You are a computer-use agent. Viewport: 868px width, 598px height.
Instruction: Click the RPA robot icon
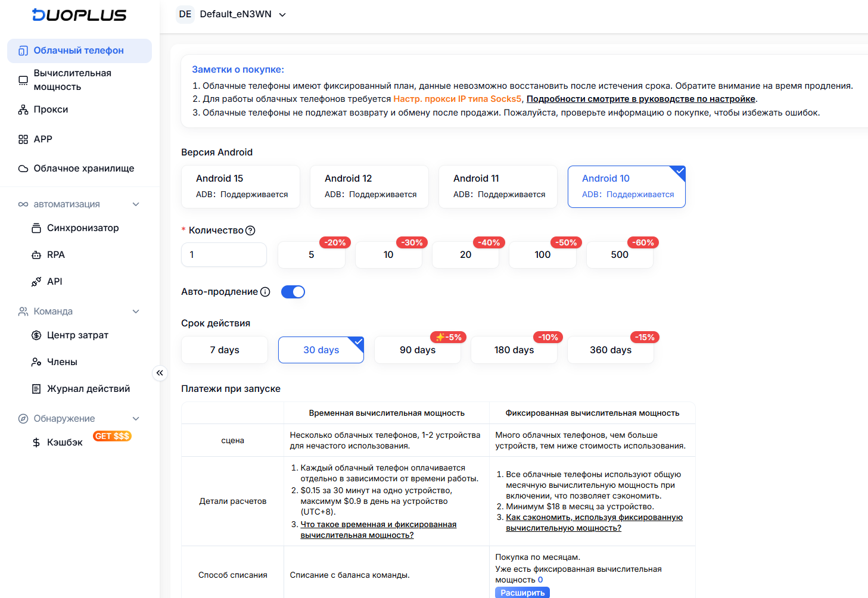[36, 255]
